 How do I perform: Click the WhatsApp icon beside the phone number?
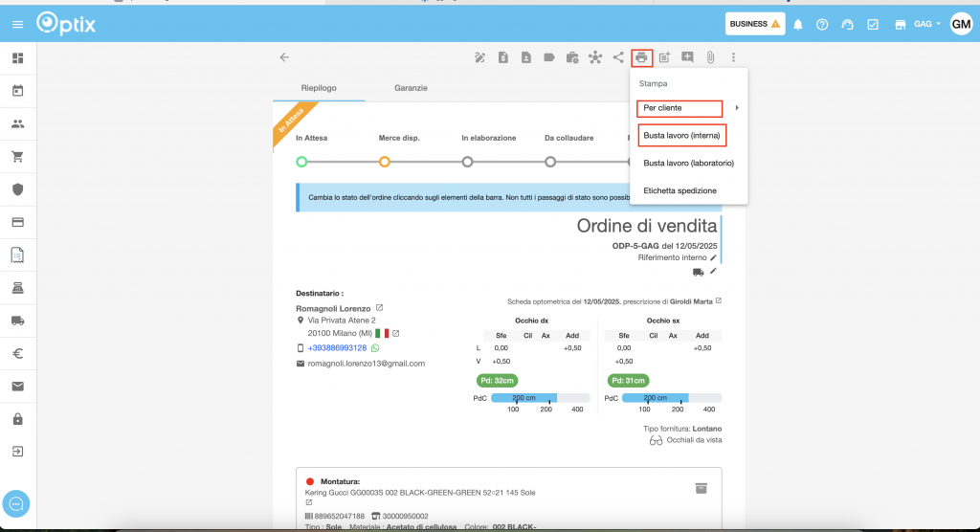click(375, 348)
